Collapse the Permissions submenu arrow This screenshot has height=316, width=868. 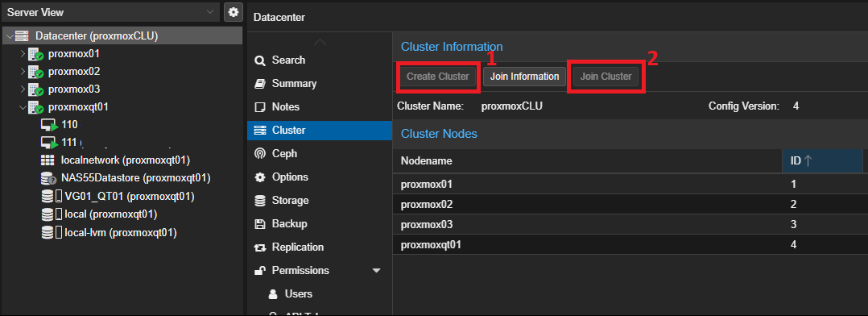click(x=377, y=271)
